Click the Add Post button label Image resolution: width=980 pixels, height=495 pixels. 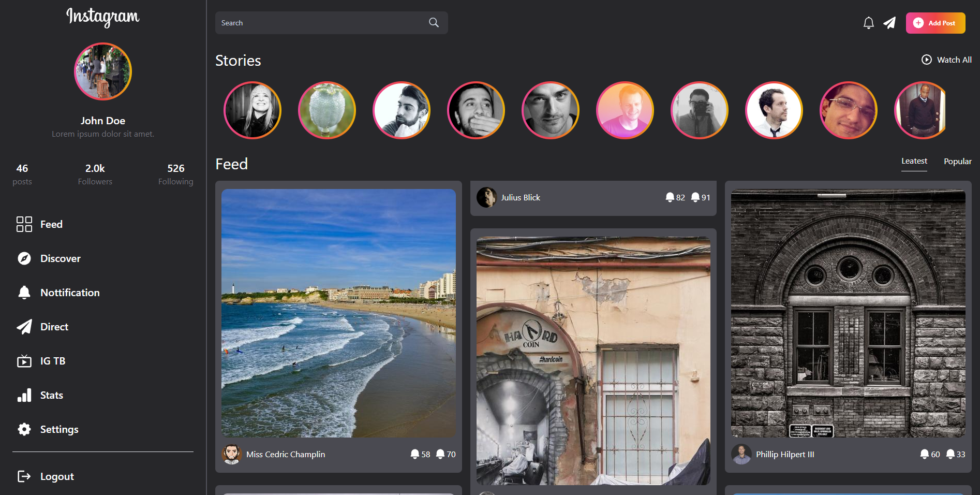(942, 23)
